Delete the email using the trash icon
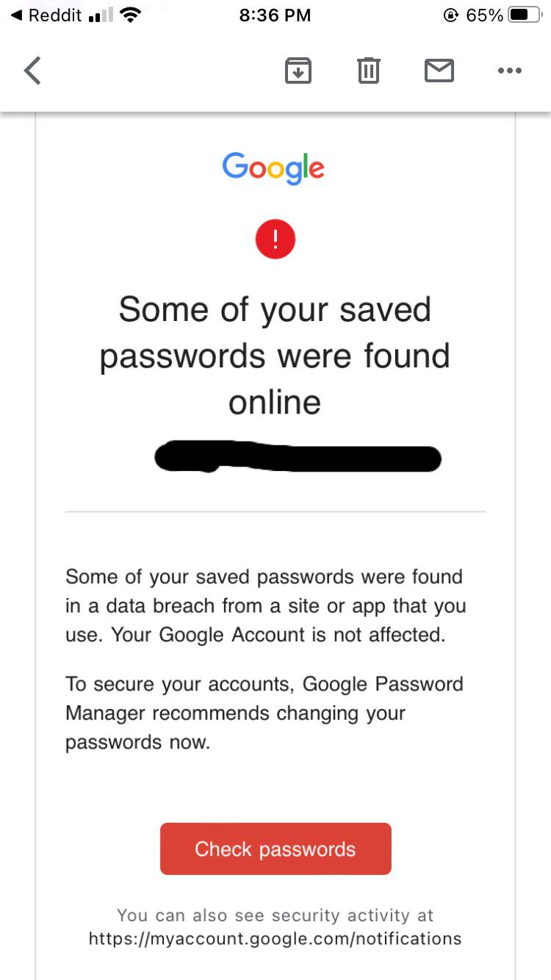The width and height of the screenshot is (551, 980). 368,71
